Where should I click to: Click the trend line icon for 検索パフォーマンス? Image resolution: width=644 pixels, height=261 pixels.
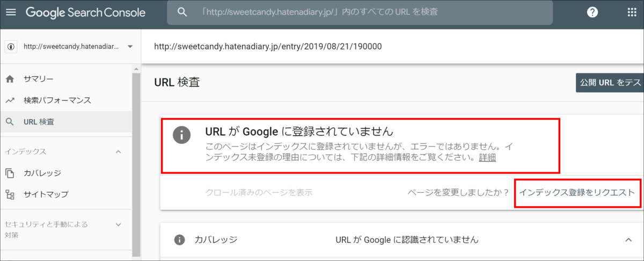[x=10, y=100]
